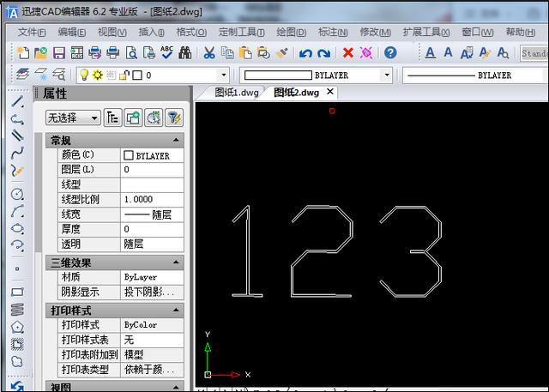Select the Line drawing tool
The width and height of the screenshot is (549, 392).
17,101
